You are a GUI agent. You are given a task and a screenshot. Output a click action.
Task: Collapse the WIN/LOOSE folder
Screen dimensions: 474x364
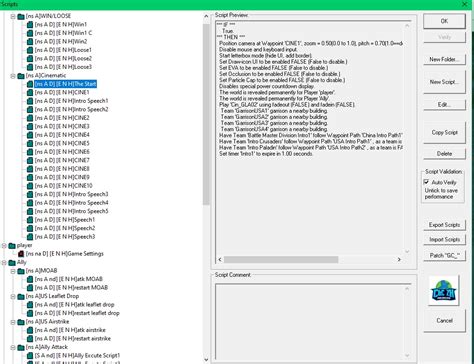coord(13,16)
